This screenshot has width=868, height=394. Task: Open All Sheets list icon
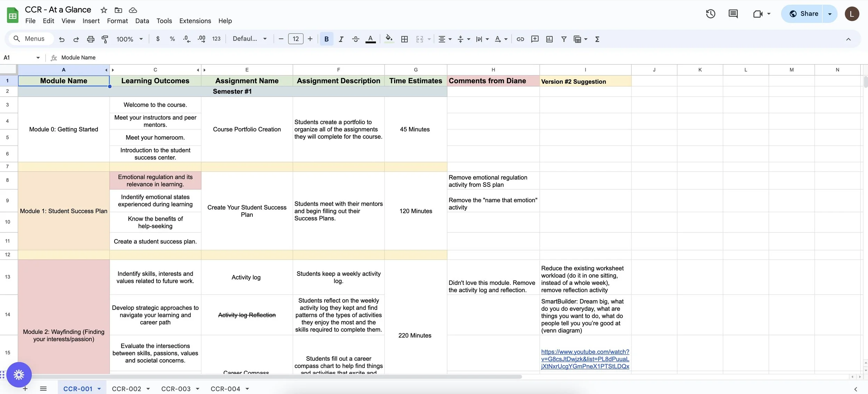pos(43,389)
